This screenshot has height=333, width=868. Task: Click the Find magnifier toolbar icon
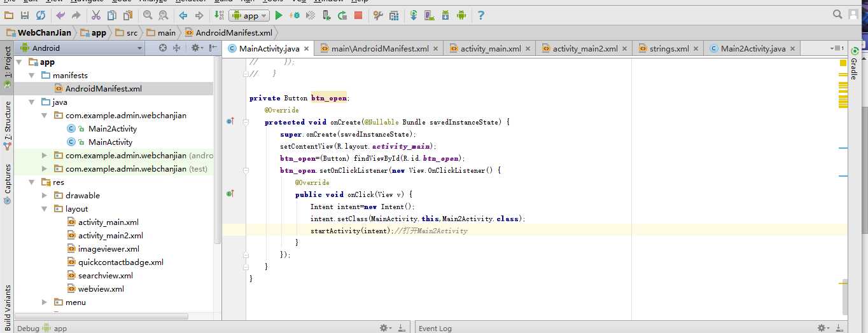point(148,15)
